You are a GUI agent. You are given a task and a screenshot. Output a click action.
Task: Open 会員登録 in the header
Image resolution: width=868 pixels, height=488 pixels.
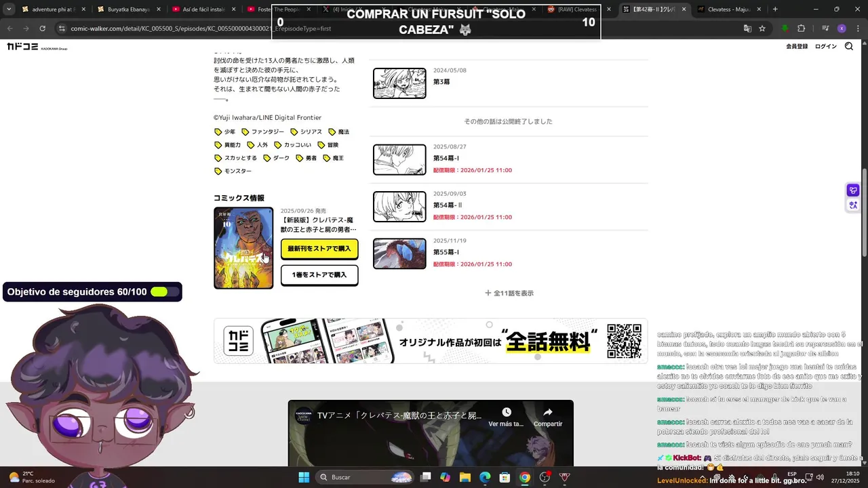coord(797,47)
